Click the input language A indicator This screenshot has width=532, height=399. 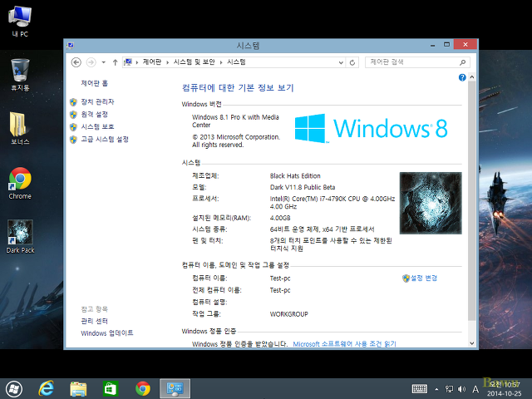click(475, 389)
